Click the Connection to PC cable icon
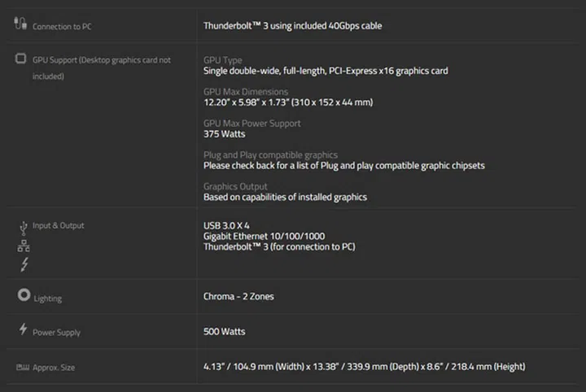This screenshot has width=586, height=392. pos(20,24)
